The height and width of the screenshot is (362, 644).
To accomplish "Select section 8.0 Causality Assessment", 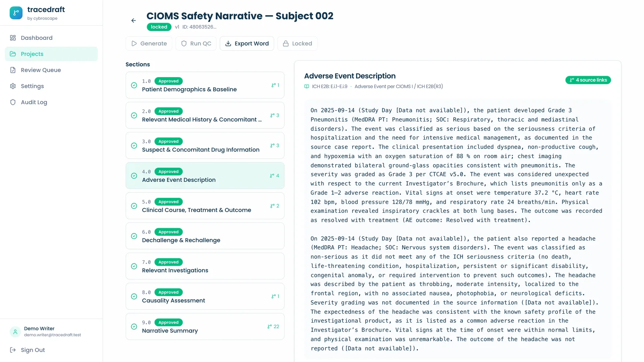I will pos(205,296).
